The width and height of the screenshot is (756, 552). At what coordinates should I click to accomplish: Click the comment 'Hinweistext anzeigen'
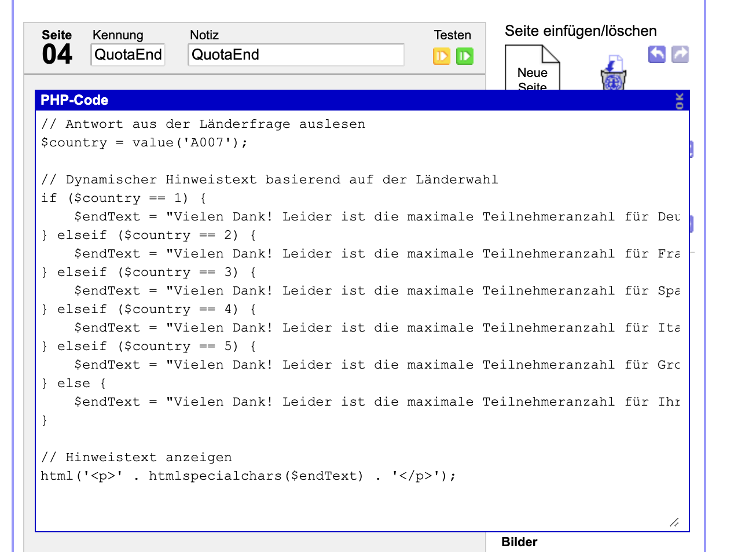(x=137, y=457)
